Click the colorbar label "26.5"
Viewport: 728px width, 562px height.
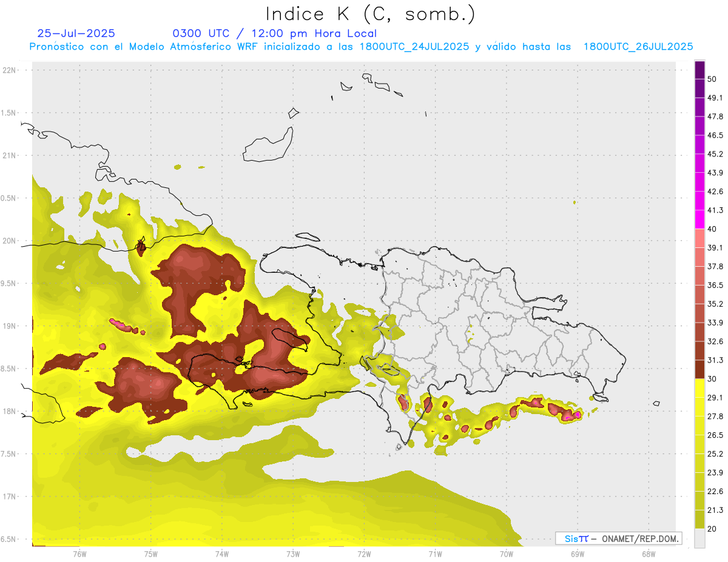(715, 435)
